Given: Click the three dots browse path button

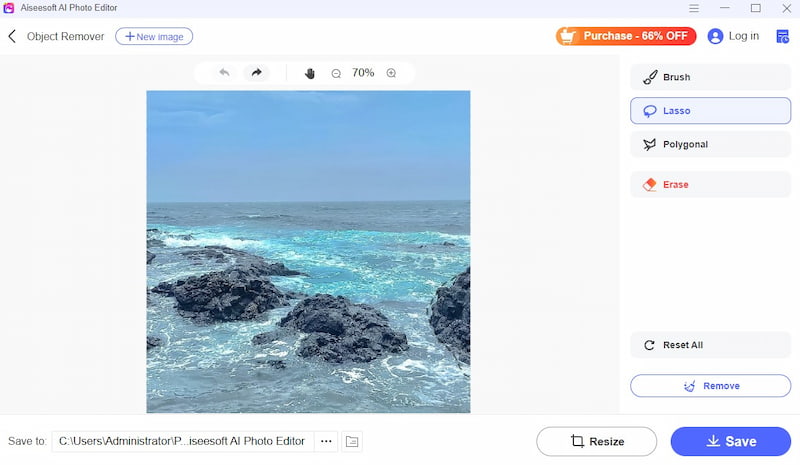Looking at the screenshot, I should click(326, 441).
